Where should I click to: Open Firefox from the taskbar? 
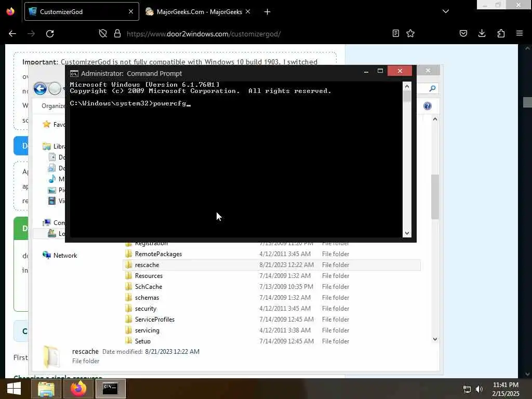coord(78,389)
